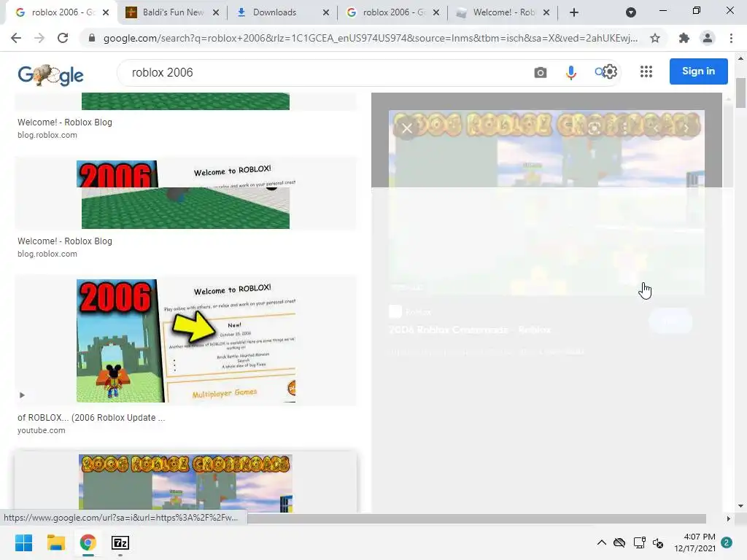Open the first 'Welcome! - Roblox Blog' result title
This screenshot has height=560, width=747.
pyautogui.click(x=65, y=122)
